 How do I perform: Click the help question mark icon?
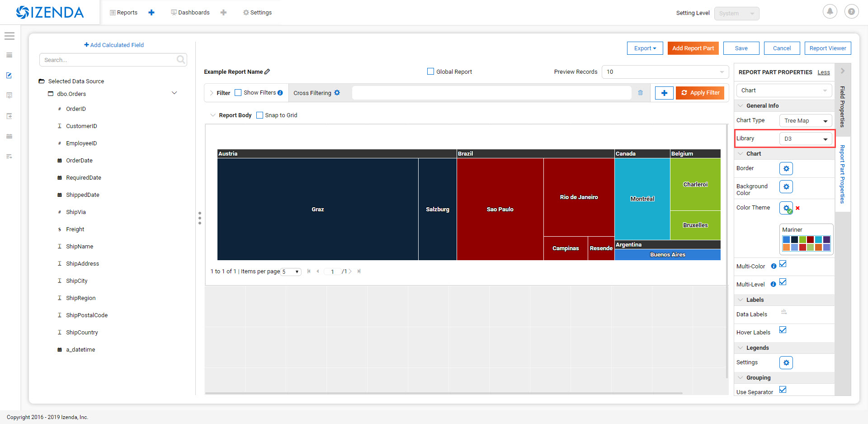point(851,12)
